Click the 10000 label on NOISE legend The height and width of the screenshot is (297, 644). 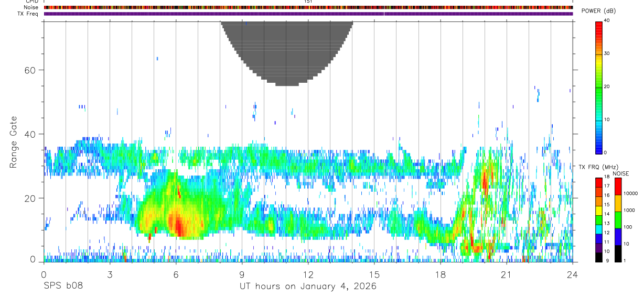tap(630, 193)
